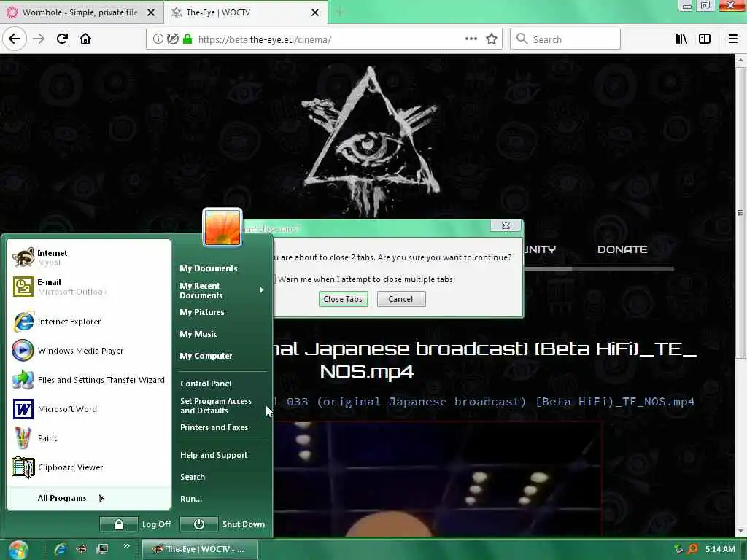
Task: Open the browser home page icon
Action: coord(85,39)
